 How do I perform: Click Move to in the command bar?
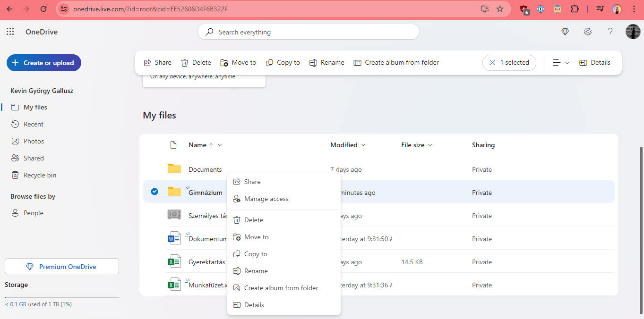click(x=238, y=62)
